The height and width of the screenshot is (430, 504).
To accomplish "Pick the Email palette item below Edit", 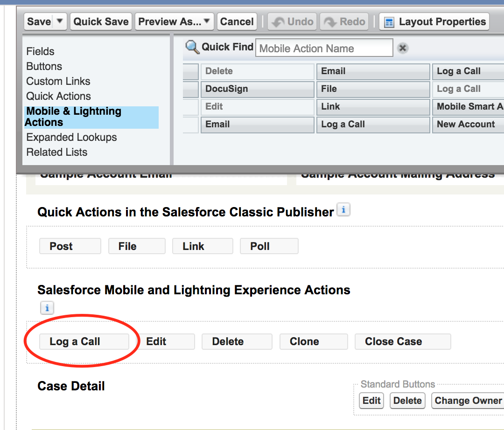I will coord(258,124).
